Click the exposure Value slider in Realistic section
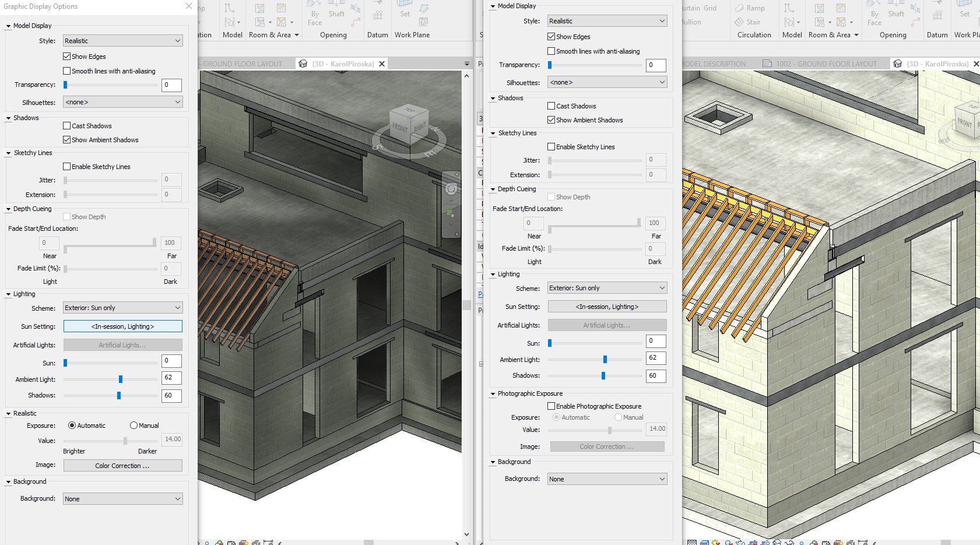 [x=125, y=441]
